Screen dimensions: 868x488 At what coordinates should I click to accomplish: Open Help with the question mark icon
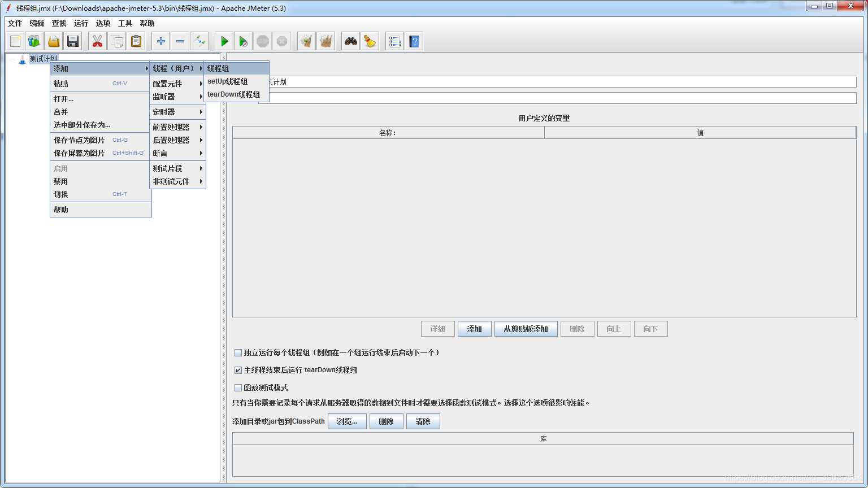point(414,41)
